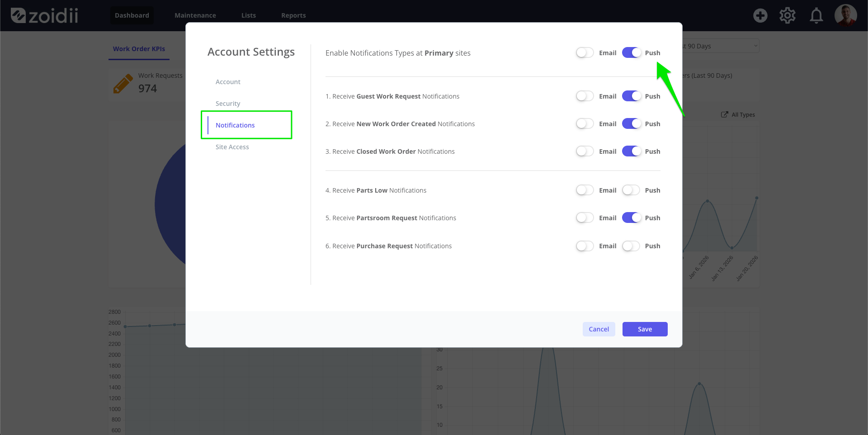Enable Push for Purchase Request notifications

(631, 246)
